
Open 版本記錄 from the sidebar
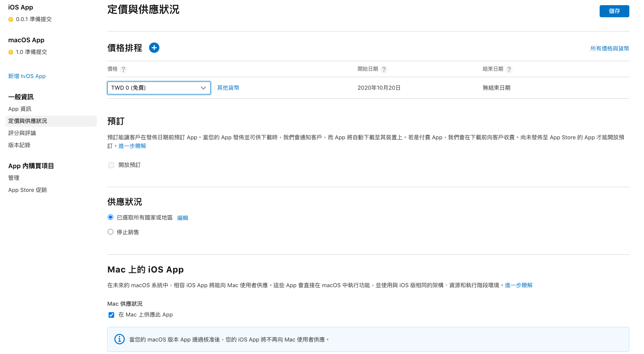click(x=19, y=145)
